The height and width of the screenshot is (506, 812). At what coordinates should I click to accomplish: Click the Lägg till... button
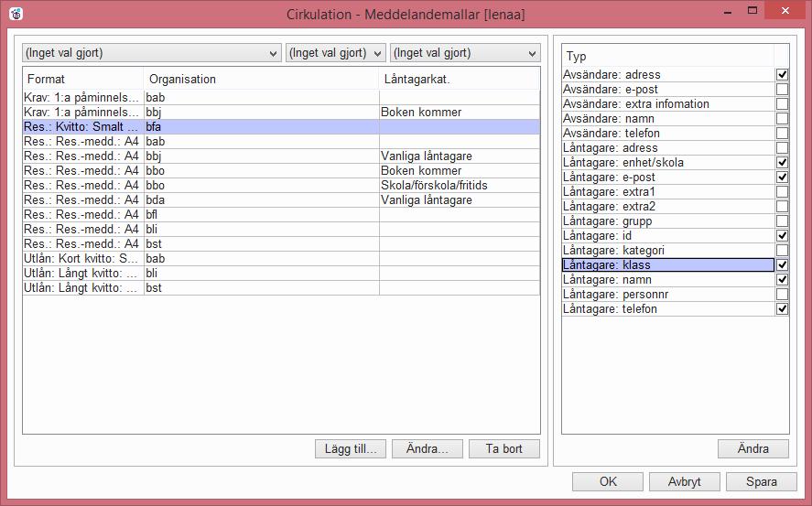coord(351,448)
